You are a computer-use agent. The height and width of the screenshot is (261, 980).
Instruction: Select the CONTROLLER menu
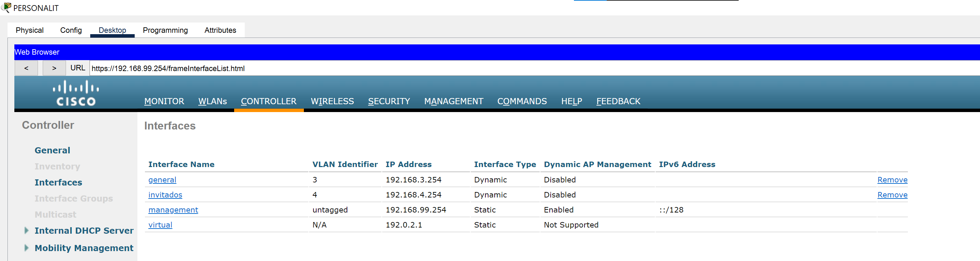click(x=269, y=101)
